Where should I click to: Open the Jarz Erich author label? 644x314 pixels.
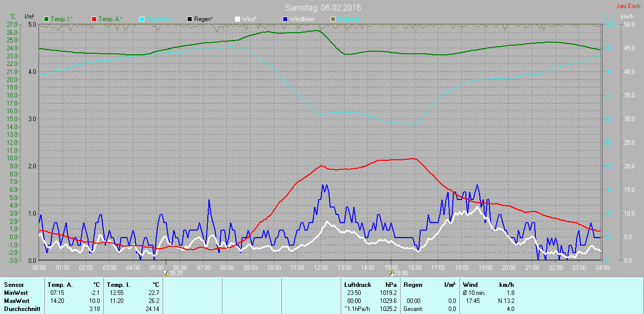click(628, 6)
